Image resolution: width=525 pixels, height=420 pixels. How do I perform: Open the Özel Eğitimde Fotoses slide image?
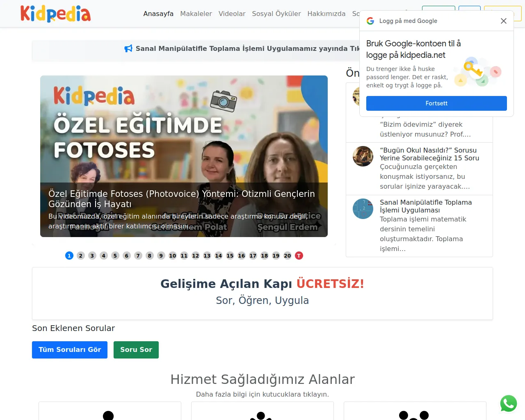pyautogui.click(x=184, y=156)
